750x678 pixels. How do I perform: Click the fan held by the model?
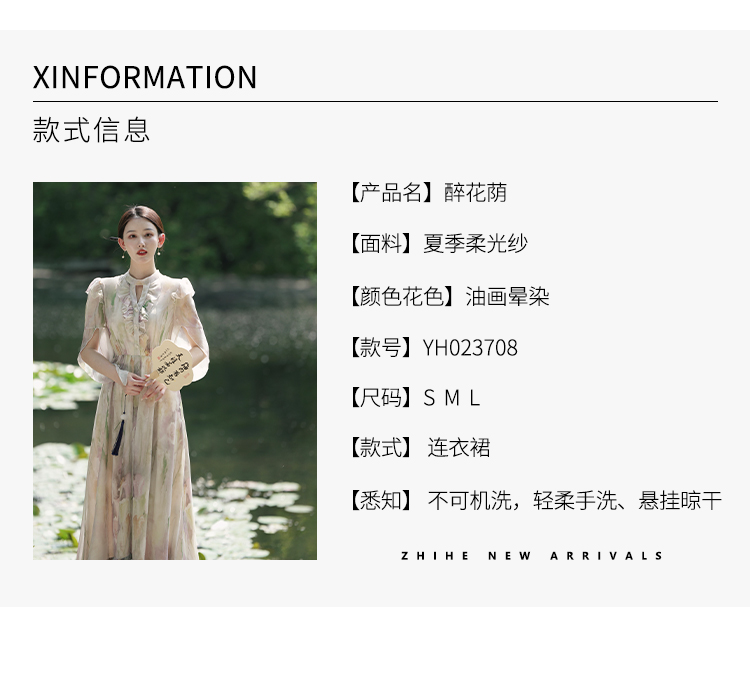coord(170,367)
